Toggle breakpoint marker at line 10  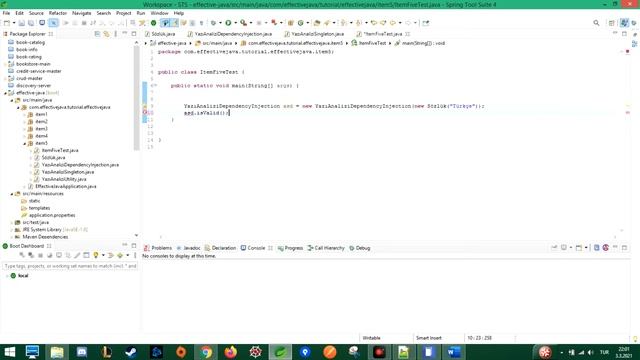(x=144, y=113)
